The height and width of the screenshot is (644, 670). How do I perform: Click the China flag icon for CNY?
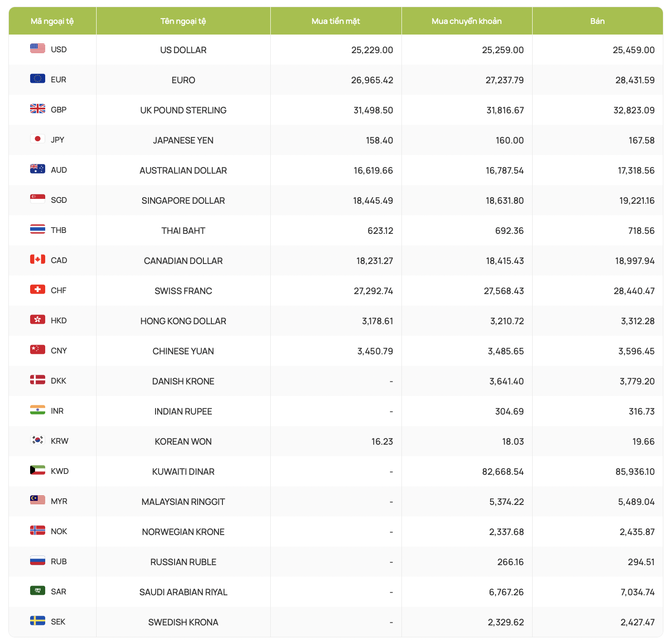(x=38, y=349)
